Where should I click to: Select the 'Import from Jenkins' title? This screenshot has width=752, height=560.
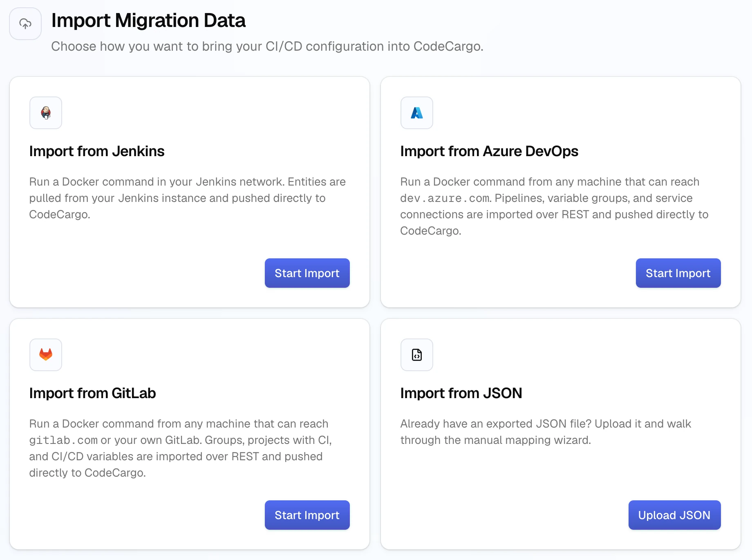click(x=97, y=151)
